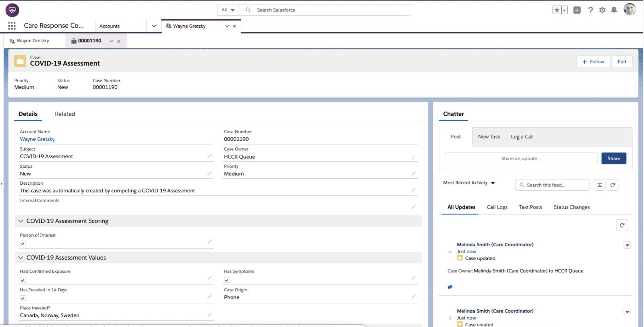This screenshot has width=644, height=327.
Task: Click the global actions plus icon
Action: coord(577,10)
